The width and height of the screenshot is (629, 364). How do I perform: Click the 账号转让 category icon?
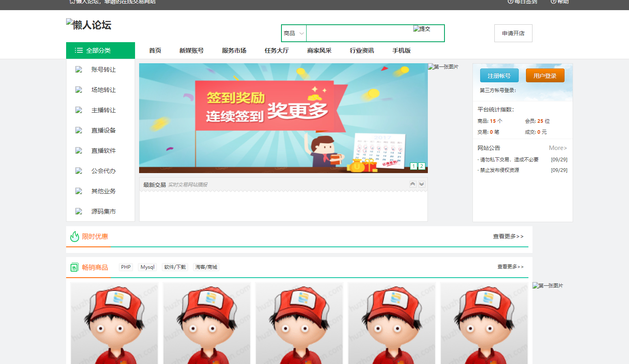[79, 70]
